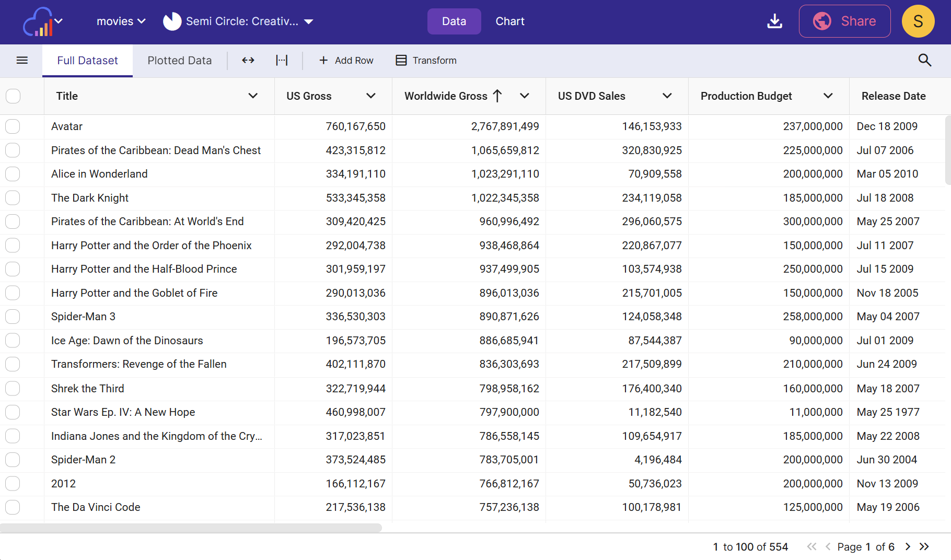Click the user avatar S icon
This screenshot has height=560, width=951.
[918, 21]
